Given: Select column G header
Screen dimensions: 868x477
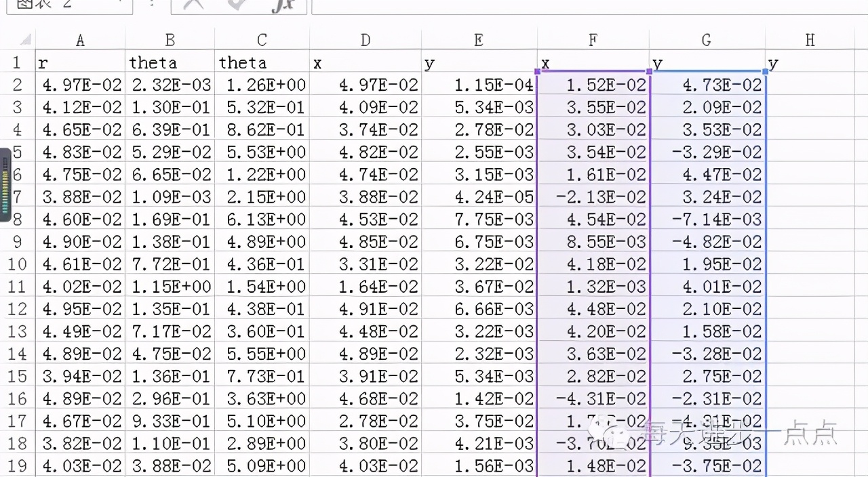Looking at the screenshot, I should click(707, 40).
